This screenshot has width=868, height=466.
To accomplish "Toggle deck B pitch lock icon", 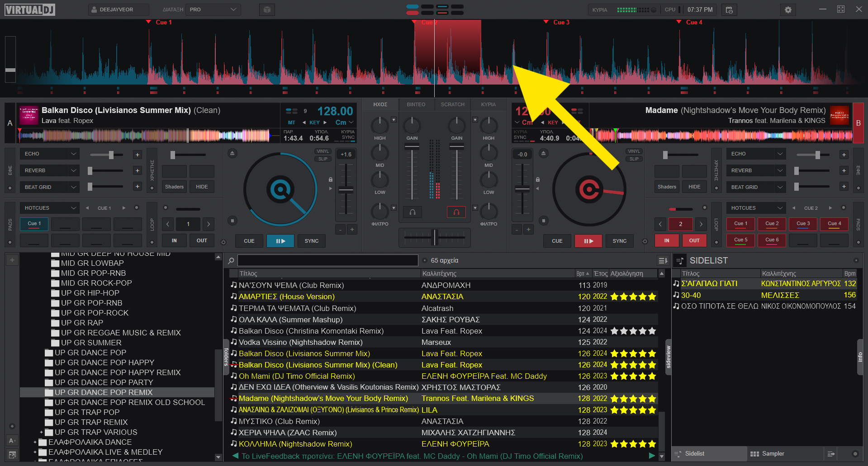I will coord(538,179).
